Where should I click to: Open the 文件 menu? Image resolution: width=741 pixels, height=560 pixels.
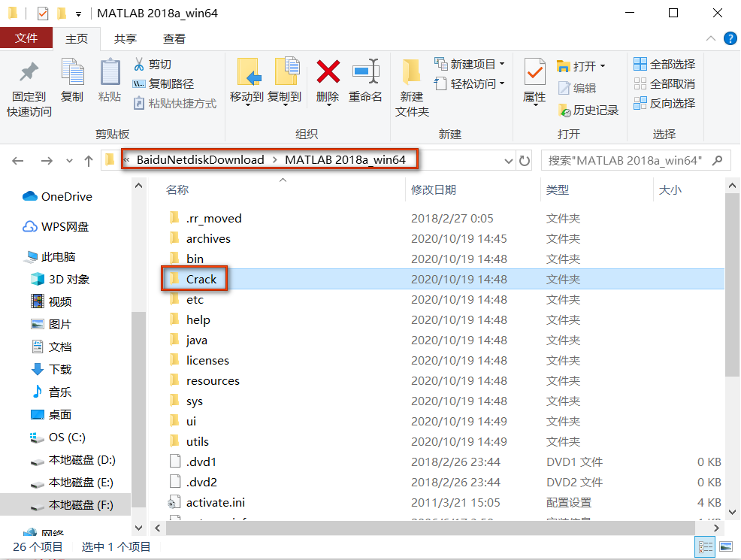[x=26, y=38]
